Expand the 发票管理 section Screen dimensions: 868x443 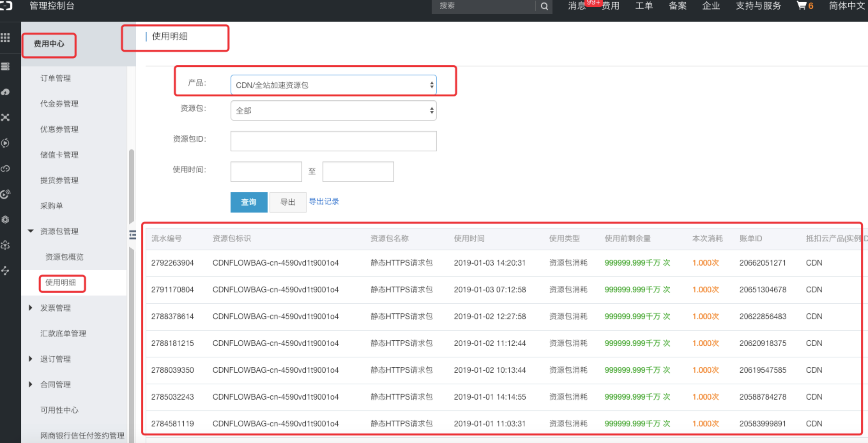click(31, 308)
